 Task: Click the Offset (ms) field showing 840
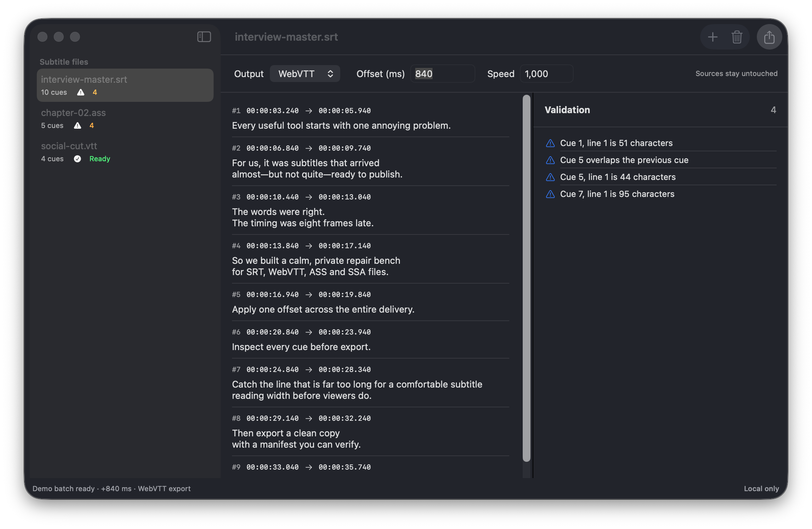click(442, 74)
